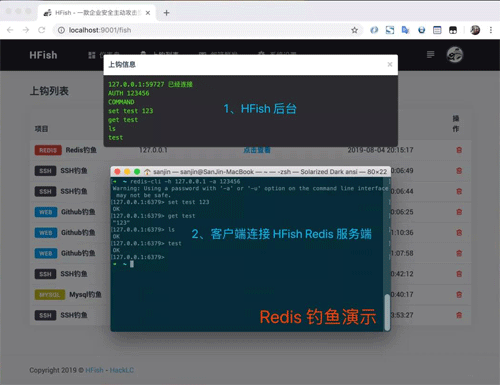Click the dashboard grid icon in HFish navbar

click(x=92, y=55)
